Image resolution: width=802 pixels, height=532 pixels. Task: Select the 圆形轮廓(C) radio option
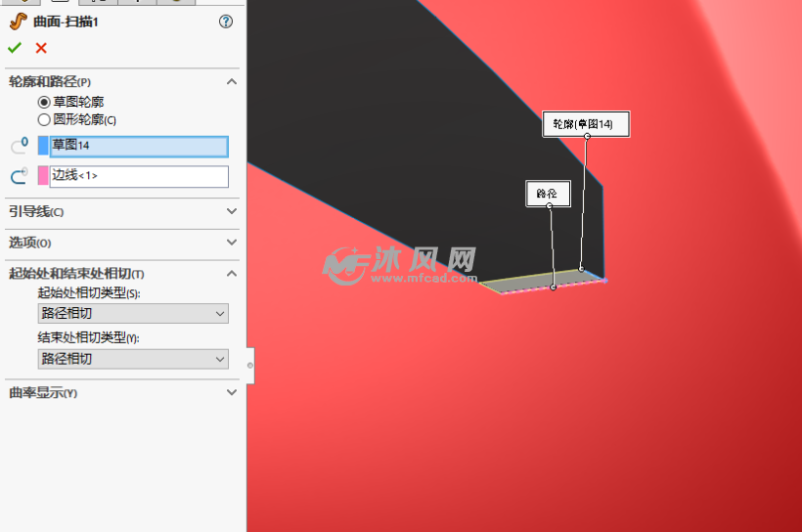[x=44, y=119]
